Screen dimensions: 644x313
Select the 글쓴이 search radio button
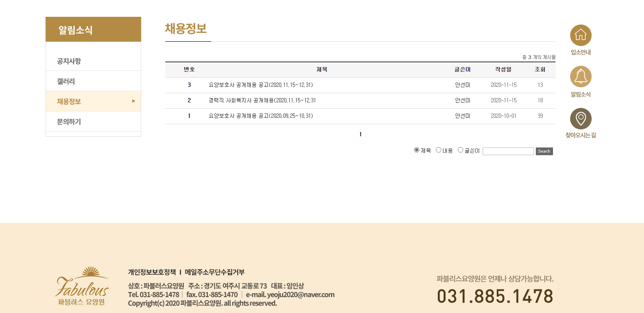click(x=460, y=150)
